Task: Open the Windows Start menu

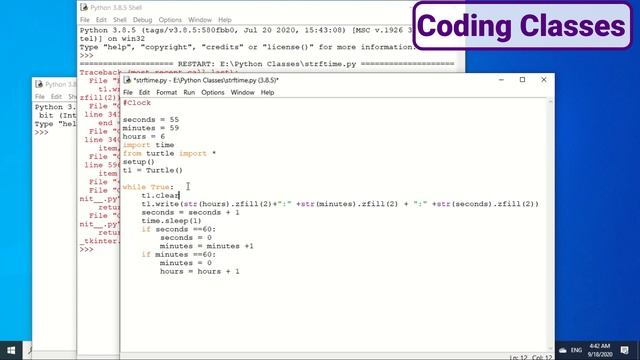Action: pos(11,350)
